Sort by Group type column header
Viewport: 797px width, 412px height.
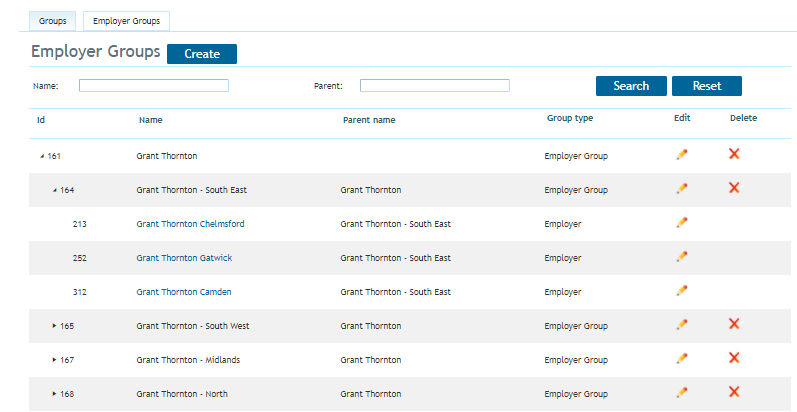[x=570, y=118]
